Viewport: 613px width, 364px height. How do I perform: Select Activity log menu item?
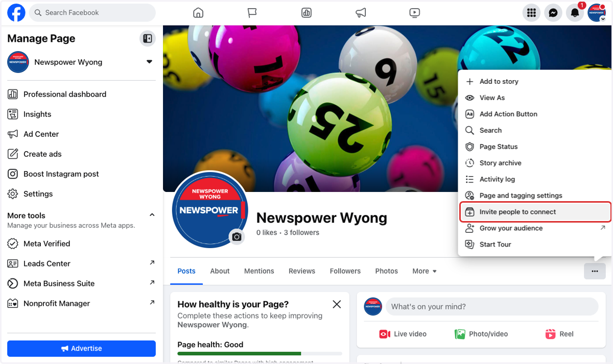pos(535,179)
